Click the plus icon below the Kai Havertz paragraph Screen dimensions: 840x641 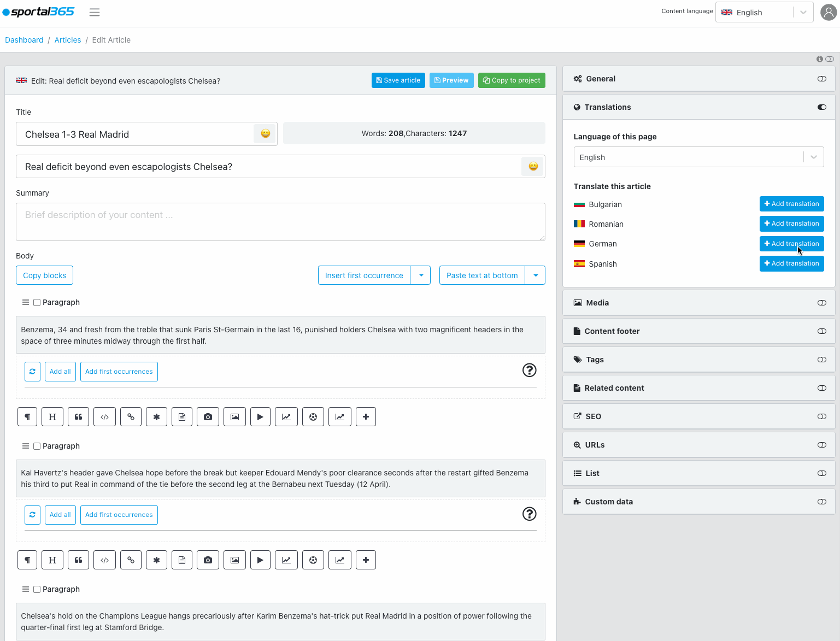coord(366,560)
